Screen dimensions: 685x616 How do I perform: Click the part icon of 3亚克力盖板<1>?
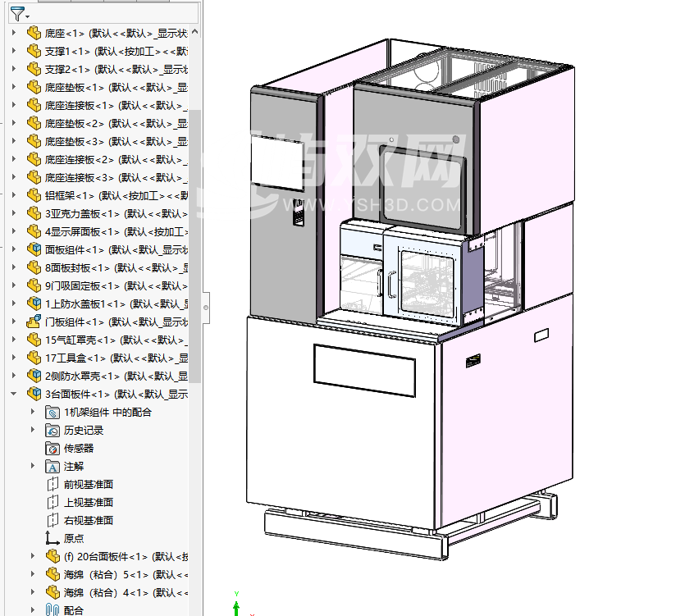[x=34, y=213]
